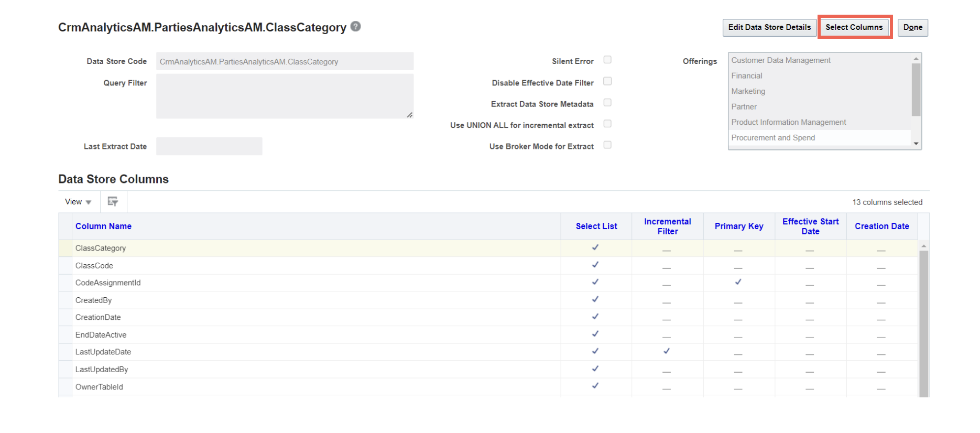Viewport: 980px width, 433px height.
Task: Click Offerings list scroll up arrow
Action: tap(916, 58)
